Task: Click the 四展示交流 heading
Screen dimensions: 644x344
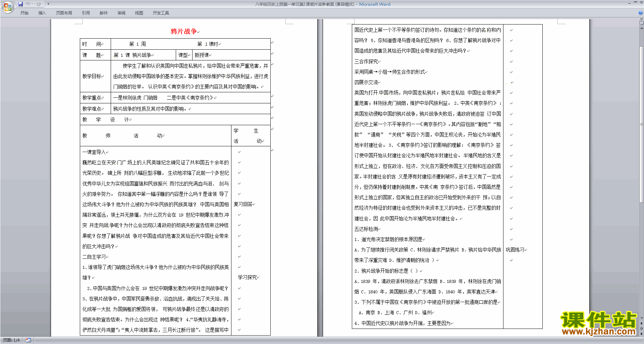Action: [366, 82]
